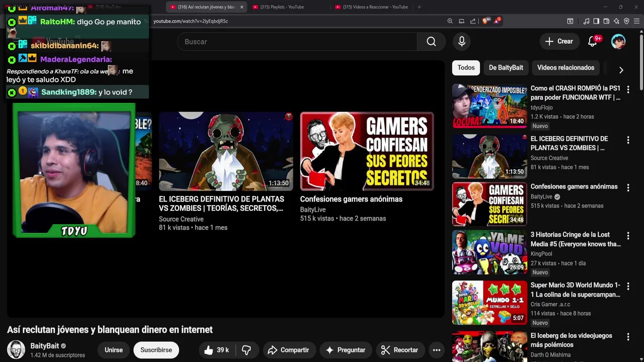Open the Brave Wallet icon
644x362 pixels.
(606, 21)
